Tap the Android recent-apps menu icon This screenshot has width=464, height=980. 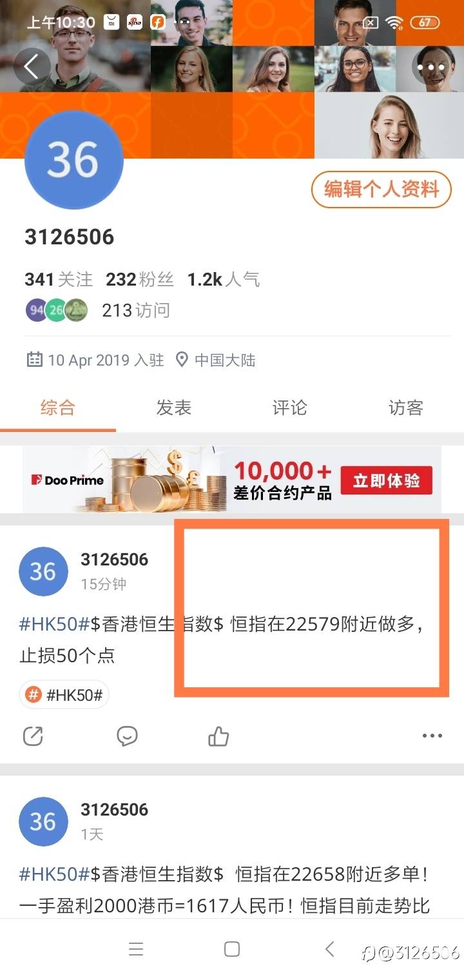click(x=135, y=949)
